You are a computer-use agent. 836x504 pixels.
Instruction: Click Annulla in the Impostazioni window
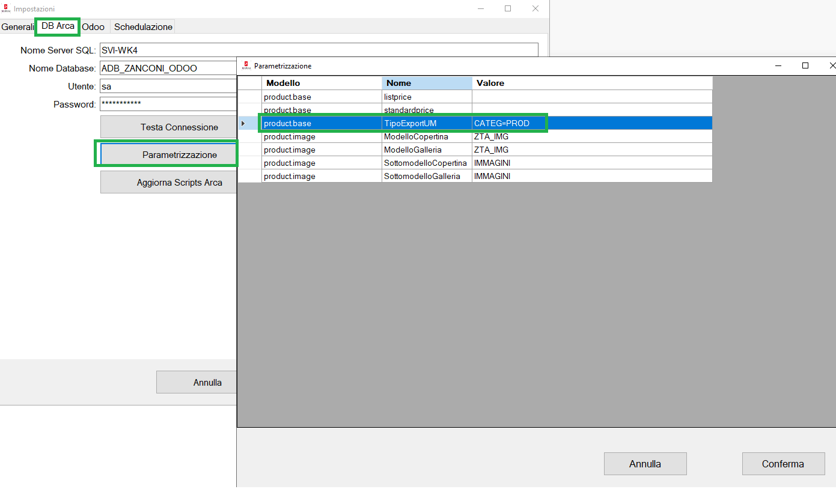pyautogui.click(x=197, y=382)
